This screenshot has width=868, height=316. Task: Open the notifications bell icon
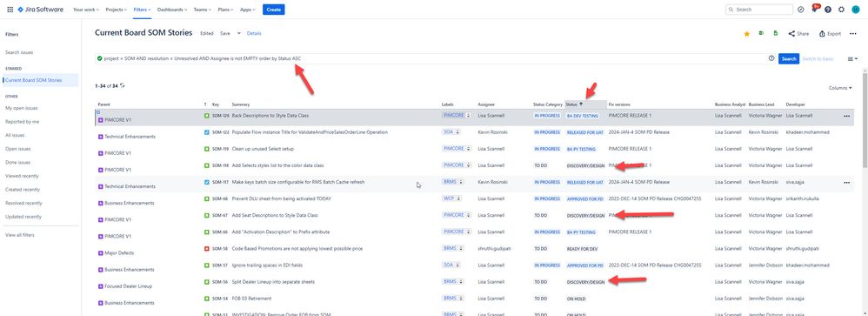click(x=814, y=10)
